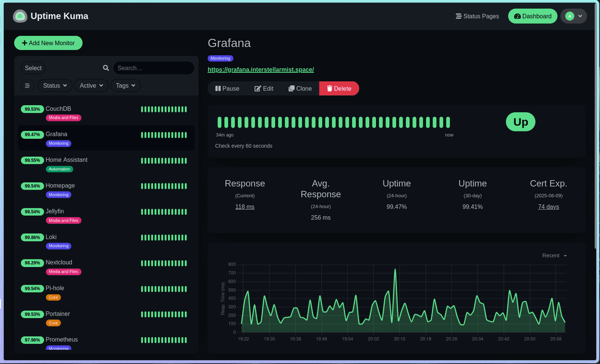Open Status Pages
This screenshot has width=600, height=364.
[x=477, y=16]
